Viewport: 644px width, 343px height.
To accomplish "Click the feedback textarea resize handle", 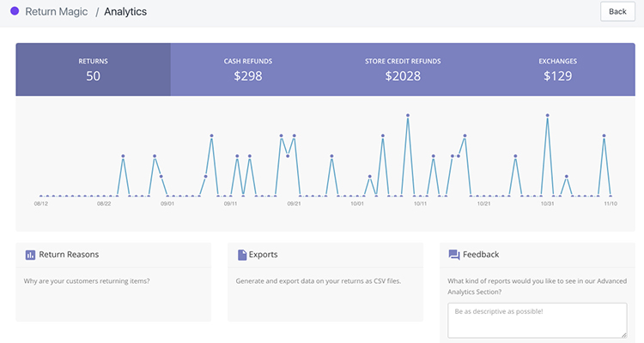I will [624, 334].
